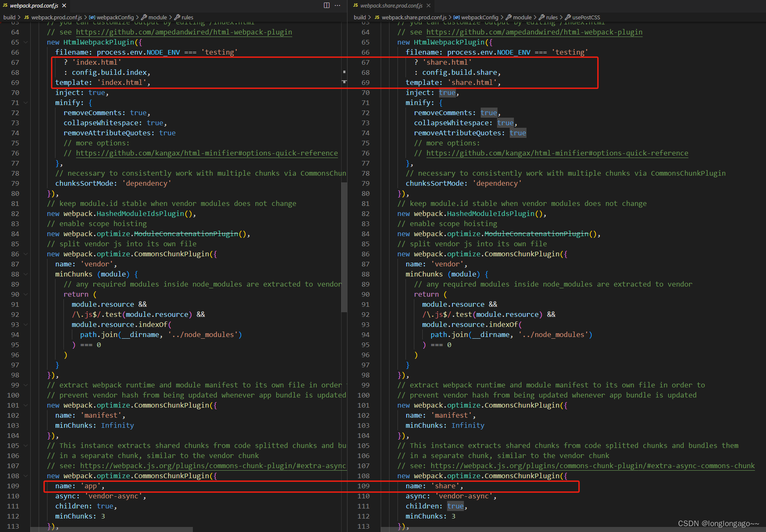Image resolution: width=766 pixels, height=532 pixels.
Task: Click 'usePostCSS' breadcrumb in right editor
Action: click(x=586, y=17)
